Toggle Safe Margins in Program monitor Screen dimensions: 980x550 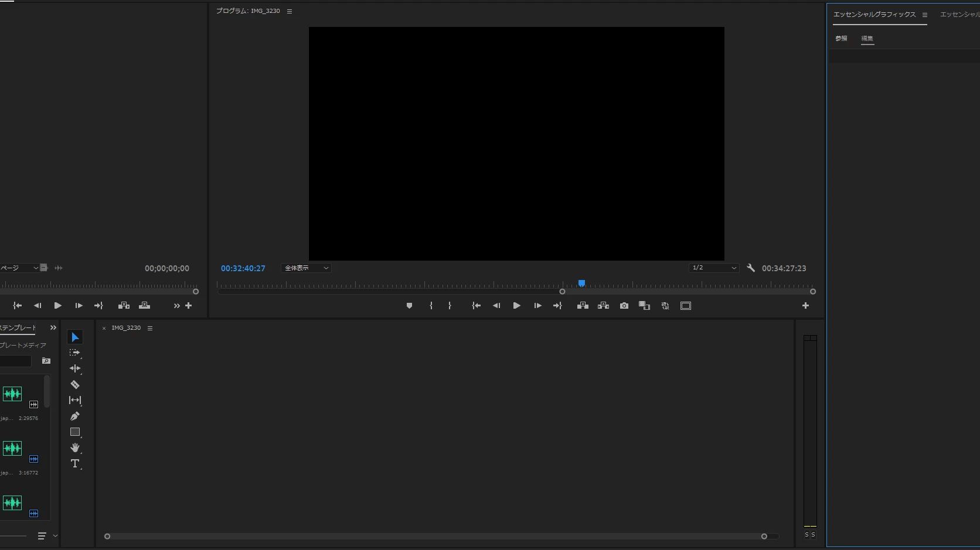686,306
